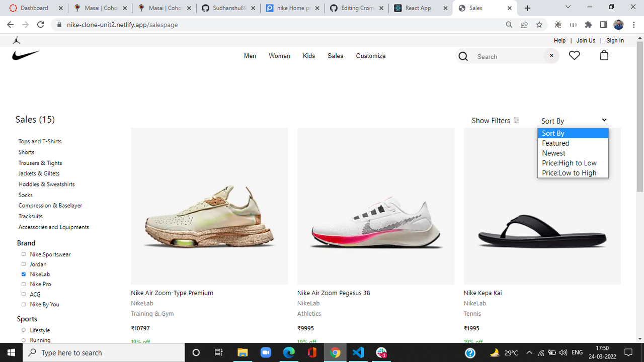Check the Nike Pro brand box
The image size is (644, 362).
click(x=23, y=284)
